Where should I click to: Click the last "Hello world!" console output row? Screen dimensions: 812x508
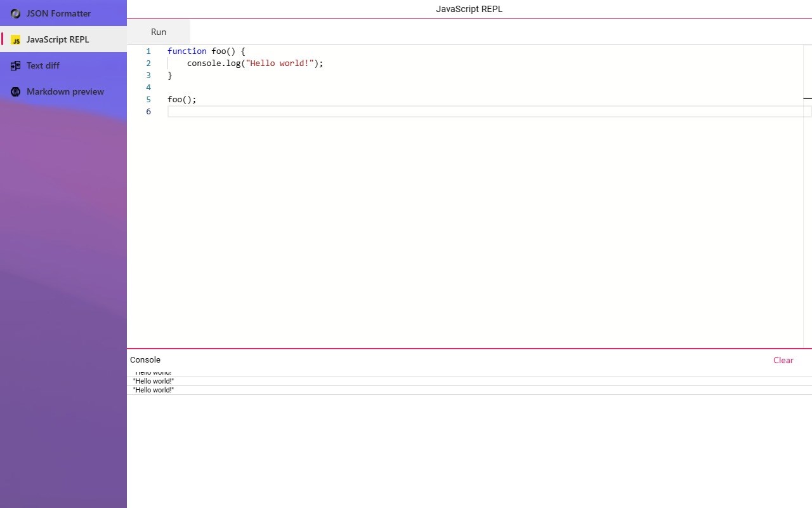pos(469,390)
